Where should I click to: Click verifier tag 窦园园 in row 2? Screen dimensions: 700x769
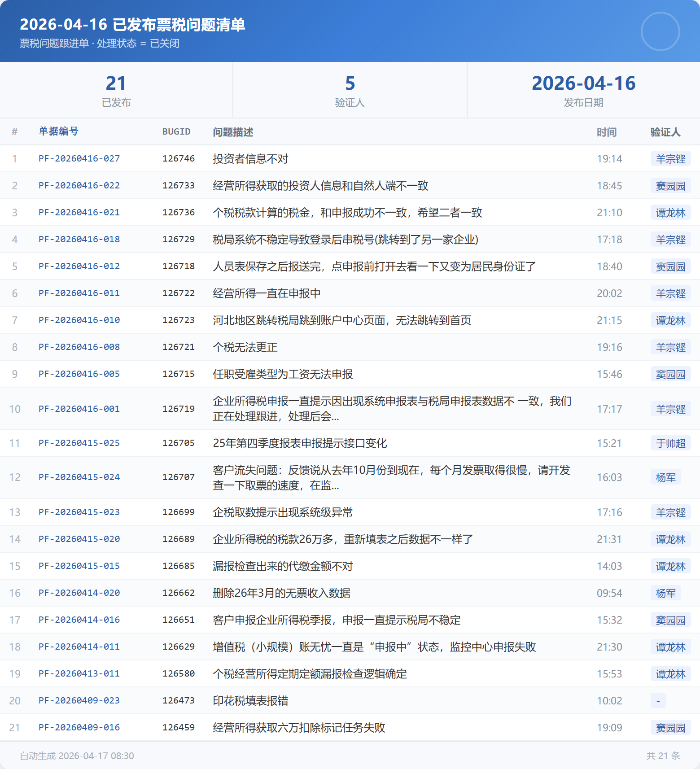coord(670,186)
